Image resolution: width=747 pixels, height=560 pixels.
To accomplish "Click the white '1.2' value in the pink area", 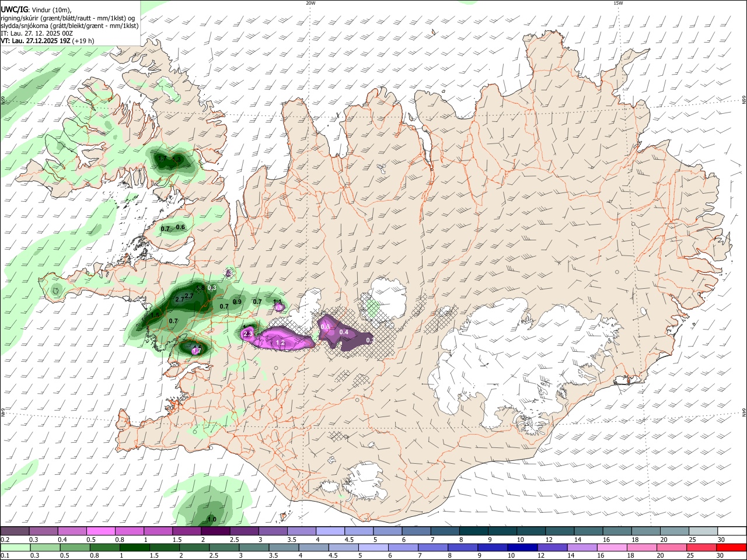I will click(x=280, y=342).
